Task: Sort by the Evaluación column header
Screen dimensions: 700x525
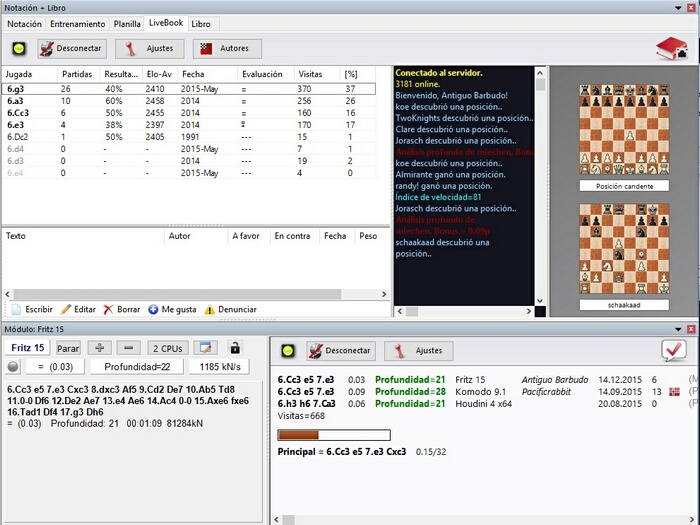Action: [265, 74]
